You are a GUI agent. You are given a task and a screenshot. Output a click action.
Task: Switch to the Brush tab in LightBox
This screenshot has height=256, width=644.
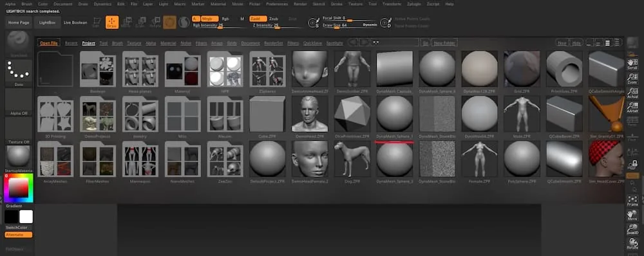point(117,43)
